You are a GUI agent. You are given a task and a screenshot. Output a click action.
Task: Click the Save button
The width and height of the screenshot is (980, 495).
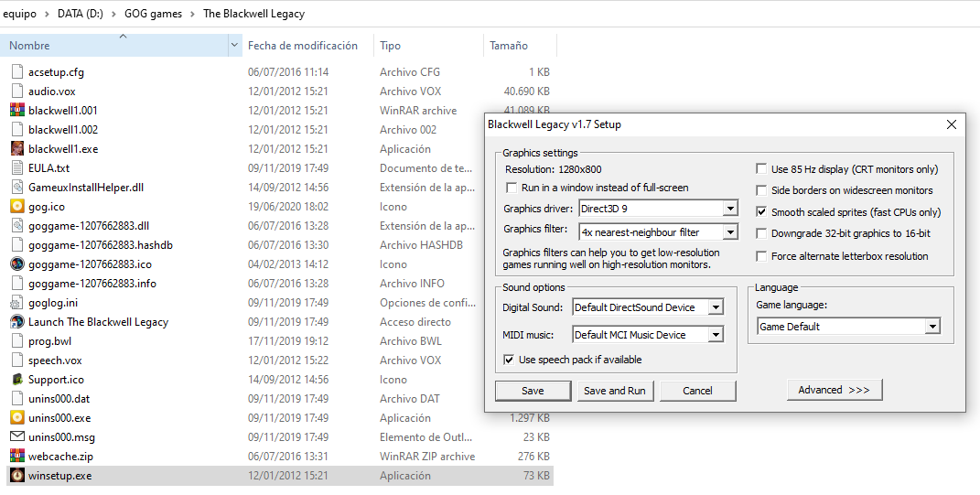tap(533, 391)
